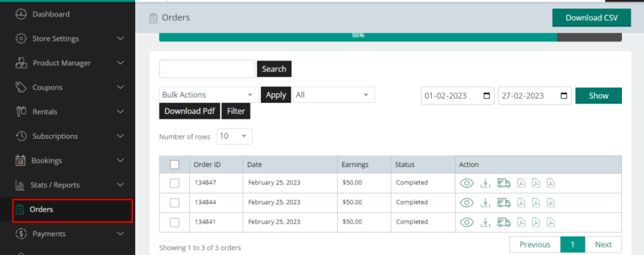Click the shipping truck icon for order 134841
Viewport: 644px width, 255px height.
click(503, 222)
